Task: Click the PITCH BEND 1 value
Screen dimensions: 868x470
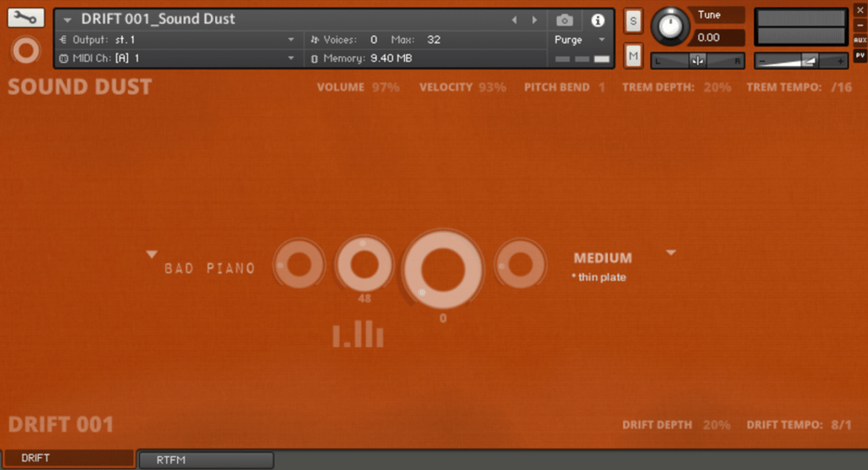Action: 602,87
